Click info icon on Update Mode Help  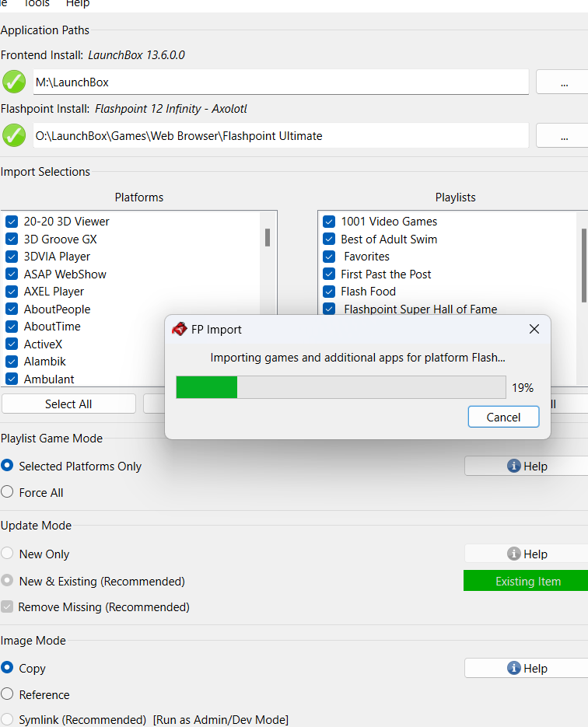(x=514, y=554)
